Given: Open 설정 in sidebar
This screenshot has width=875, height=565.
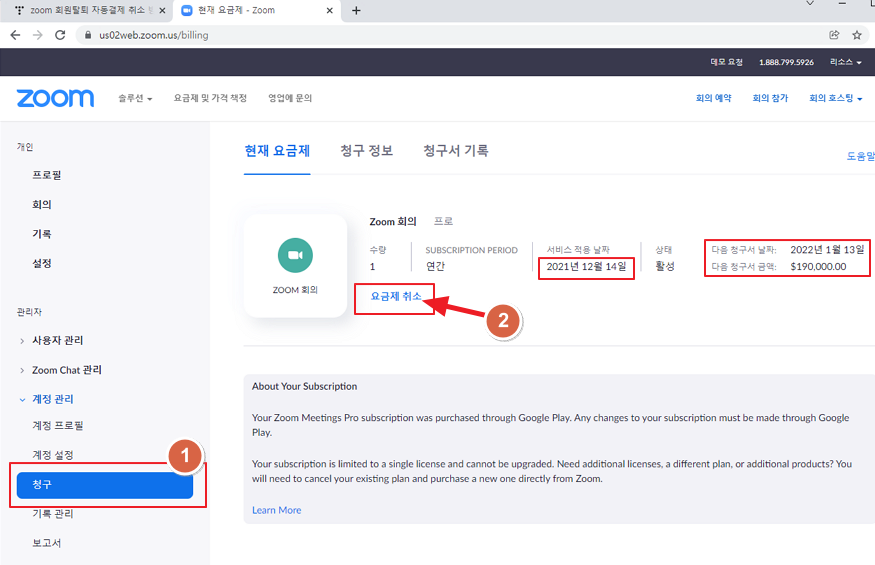Looking at the screenshot, I should [x=42, y=264].
